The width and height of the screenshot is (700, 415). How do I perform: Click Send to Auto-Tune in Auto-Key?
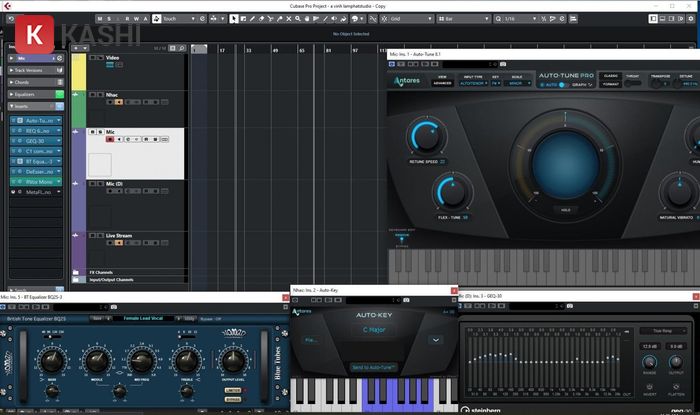tap(374, 367)
